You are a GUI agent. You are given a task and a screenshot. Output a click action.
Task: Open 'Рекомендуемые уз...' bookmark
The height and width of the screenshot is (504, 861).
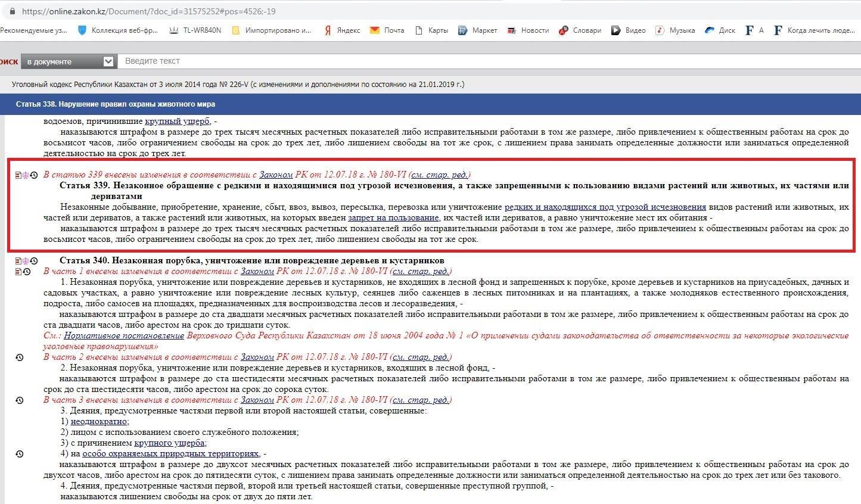tap(34, 30)
